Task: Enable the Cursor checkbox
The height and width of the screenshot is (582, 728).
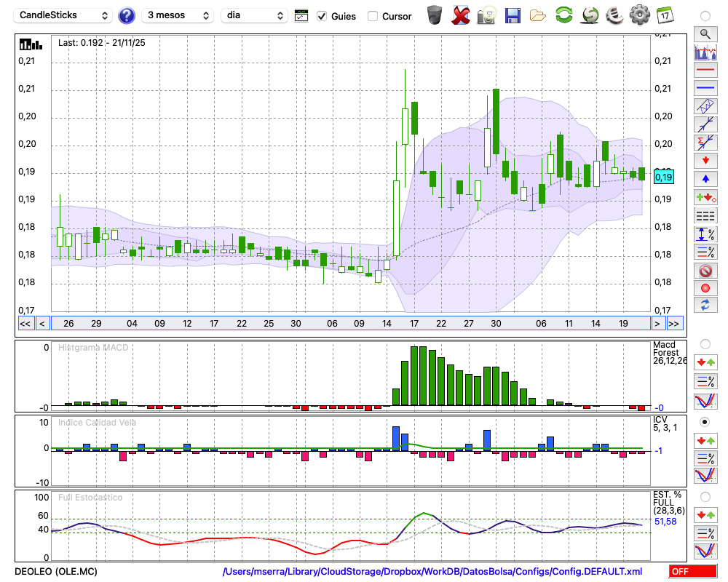Action: pos(373,16)
